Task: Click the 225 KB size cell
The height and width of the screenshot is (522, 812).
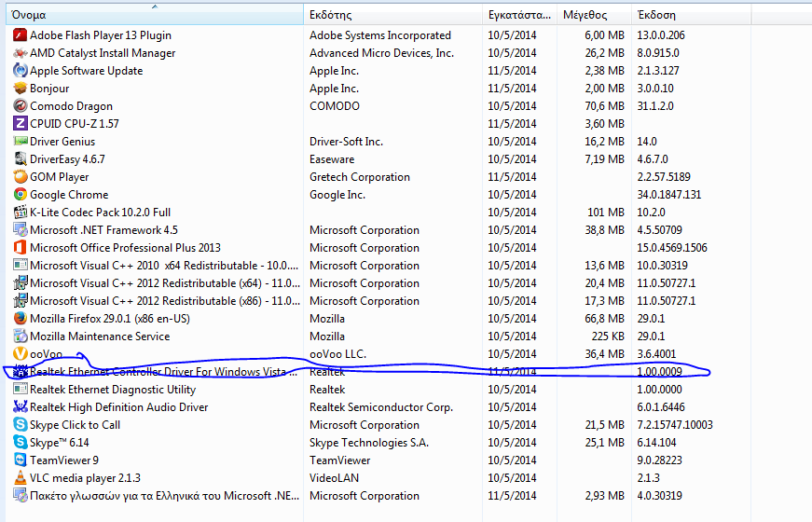Action: tap(608, 337)
